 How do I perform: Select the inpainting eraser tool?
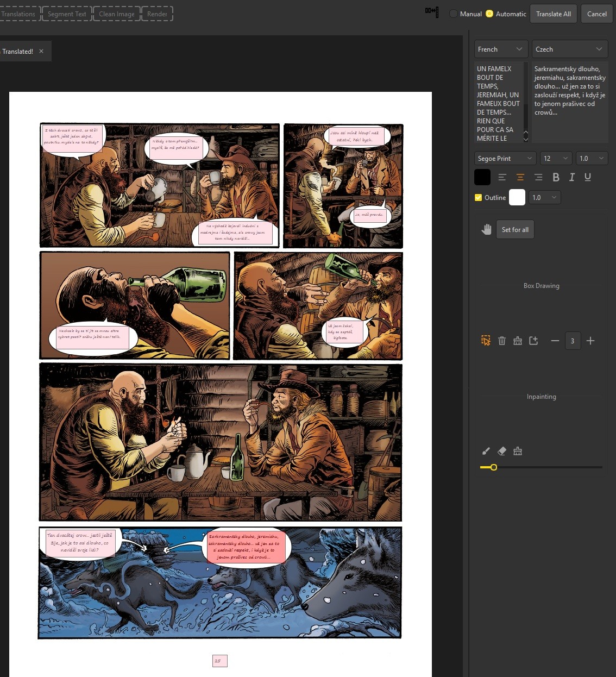click(x=502, y=451)
